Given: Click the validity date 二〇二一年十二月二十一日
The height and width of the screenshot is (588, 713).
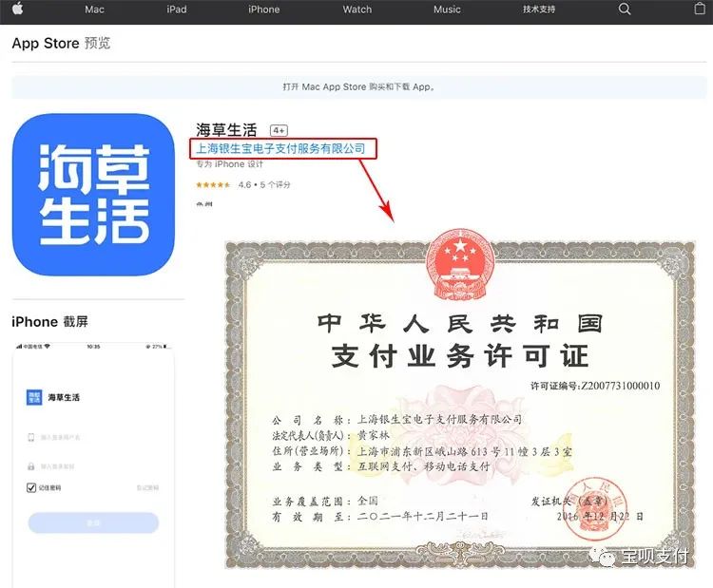Looking at the screenshot, I should (x=423, y=516).
